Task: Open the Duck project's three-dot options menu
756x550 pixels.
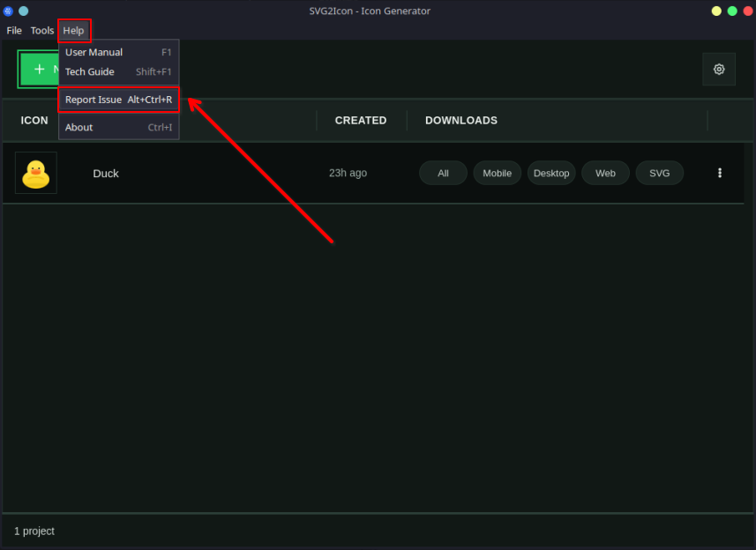Action: click(720, 173)
